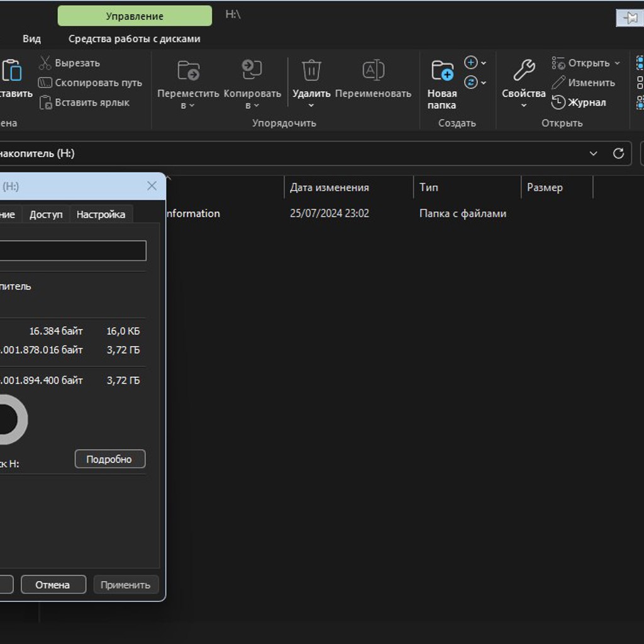The image size is (644, 644).
Task: Click the new item plus-circle icon
Action: click(470, 62)
